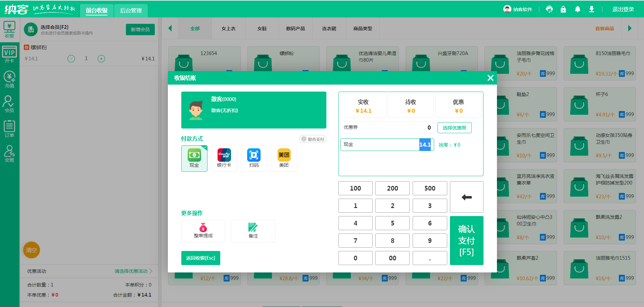Switch to the 后台管理 tab
Viewport: 644px width, 307px height.
point(131,10)
